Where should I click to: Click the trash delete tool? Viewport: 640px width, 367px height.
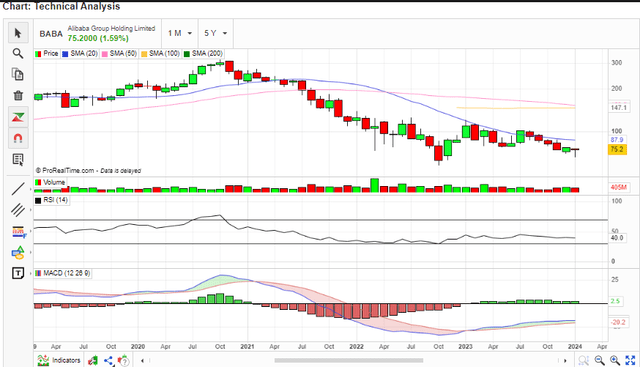pos(18,96)
